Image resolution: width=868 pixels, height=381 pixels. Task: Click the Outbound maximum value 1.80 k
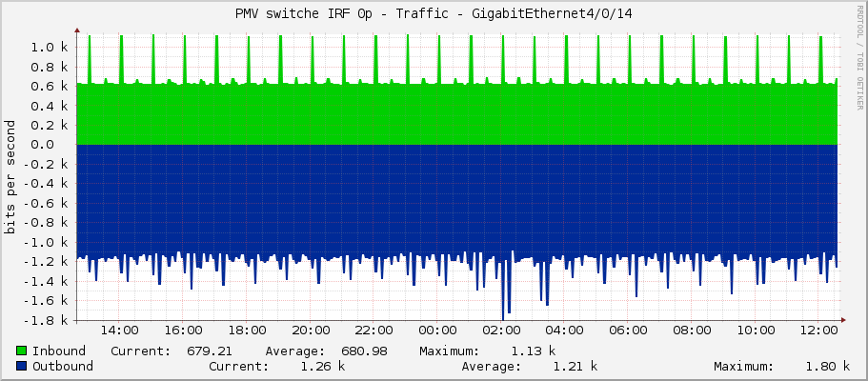827,367
